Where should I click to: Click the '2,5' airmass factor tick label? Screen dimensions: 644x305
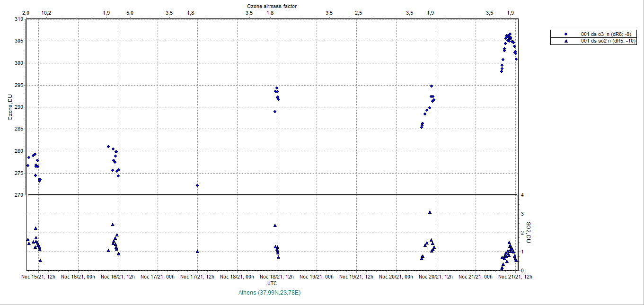[x=358, y=13]
